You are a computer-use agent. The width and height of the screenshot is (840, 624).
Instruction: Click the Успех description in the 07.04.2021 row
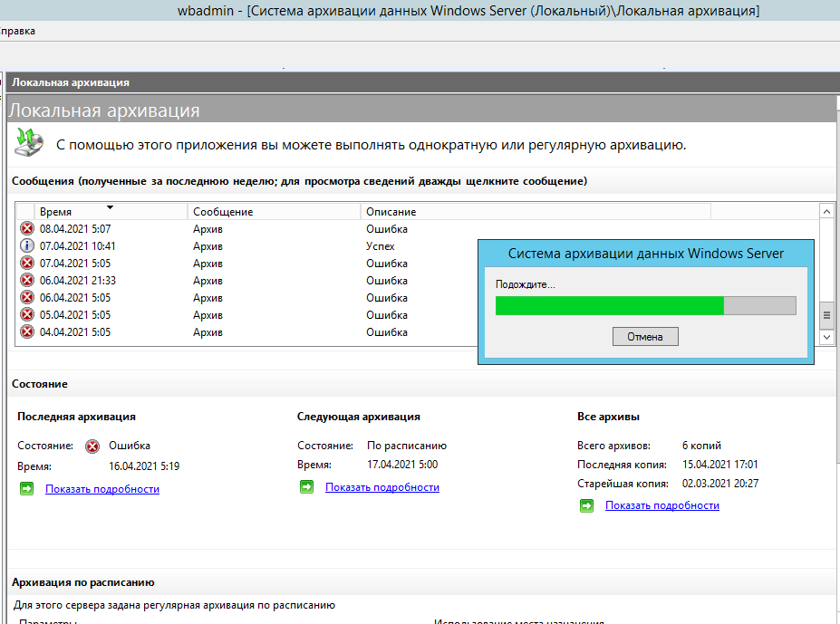pyautogui.click(x=381, y=246)
